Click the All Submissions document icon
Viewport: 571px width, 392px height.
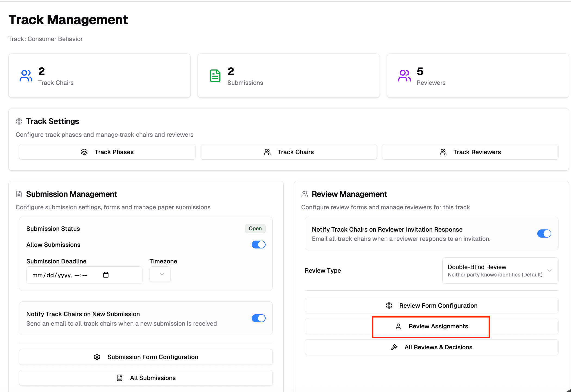[x=120, y=378]
